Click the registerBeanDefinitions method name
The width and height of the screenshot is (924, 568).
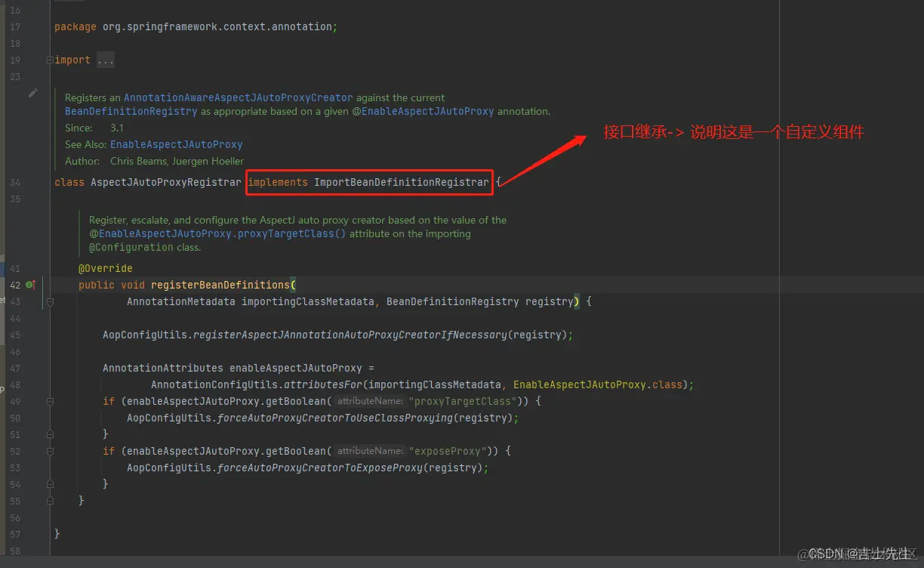220,285
